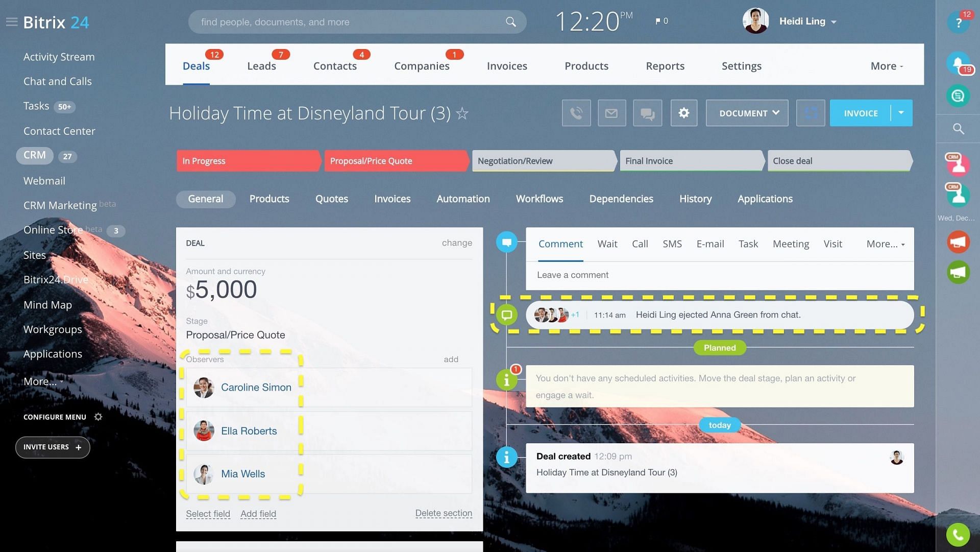Click the chat/comment bubble icon
The width and height of the screenshot is (980, 552).
[x=506, y=314]
